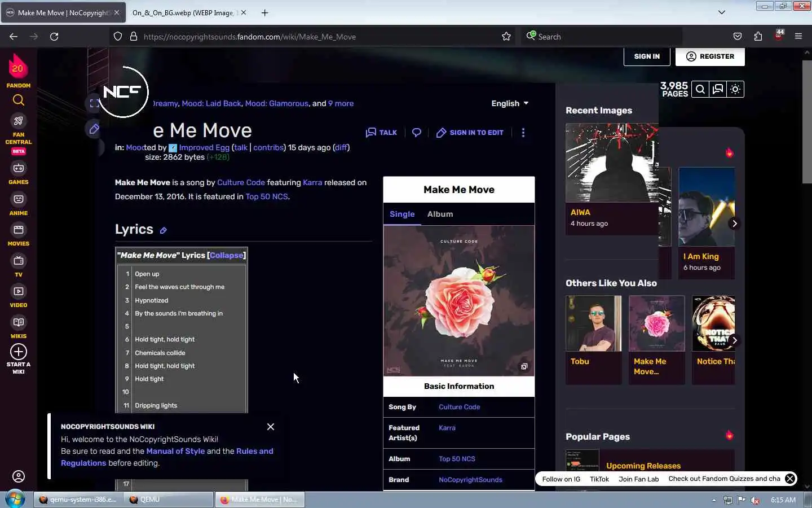Open the Games category
This screenshot has width=812, height=508.
19,173
